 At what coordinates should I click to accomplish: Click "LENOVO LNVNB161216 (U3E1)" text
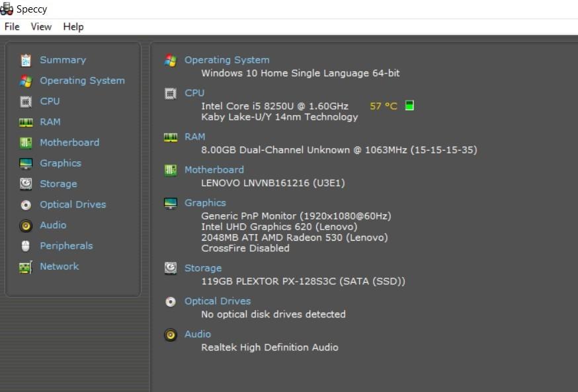click(x=273, y=183)
